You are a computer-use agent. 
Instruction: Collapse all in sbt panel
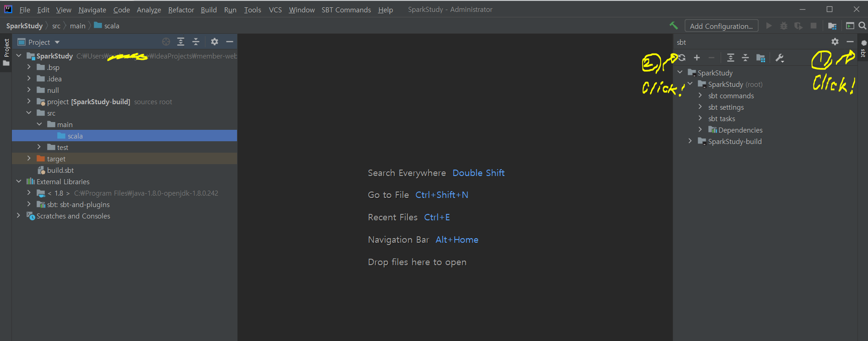tap(745, 58)
